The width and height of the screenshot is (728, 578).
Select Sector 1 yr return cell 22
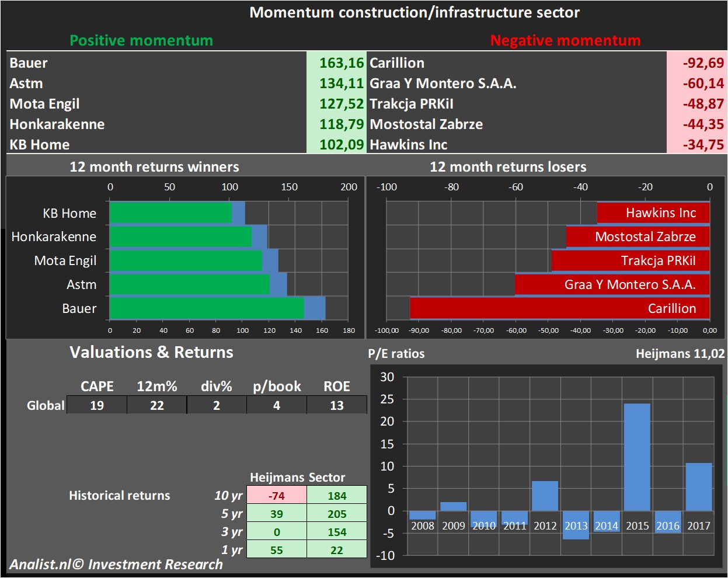[337, 550]
